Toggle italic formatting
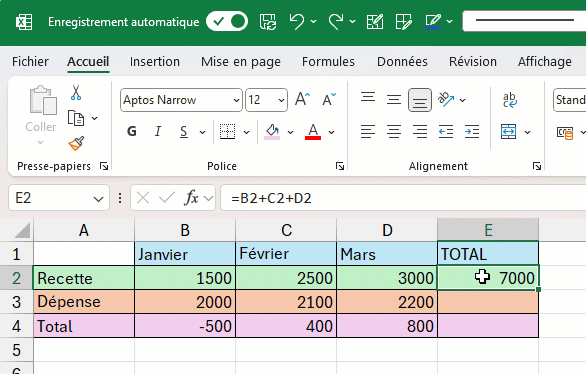Screen dimensions: 586x374 tap(158, 132)
